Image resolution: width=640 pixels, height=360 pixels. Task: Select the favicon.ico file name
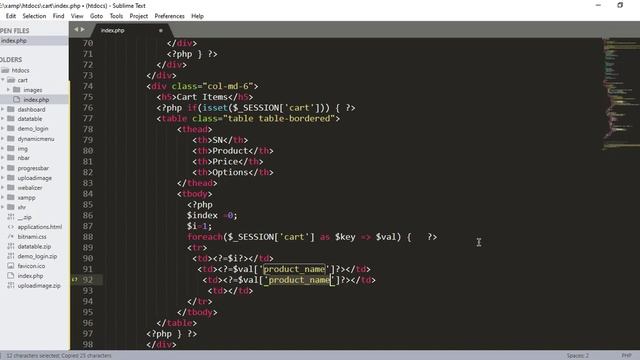point(31,266)
